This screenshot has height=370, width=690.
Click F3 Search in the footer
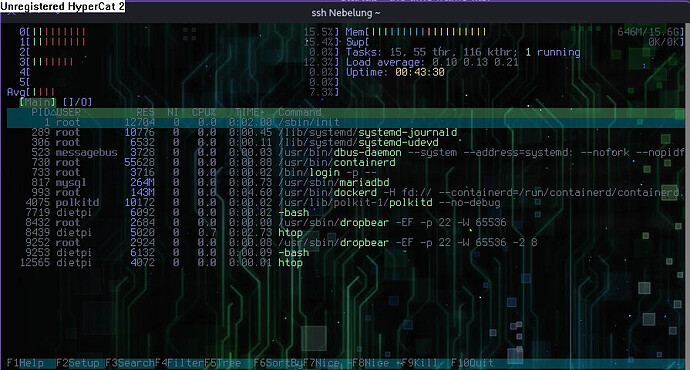(x=130, y=363)
